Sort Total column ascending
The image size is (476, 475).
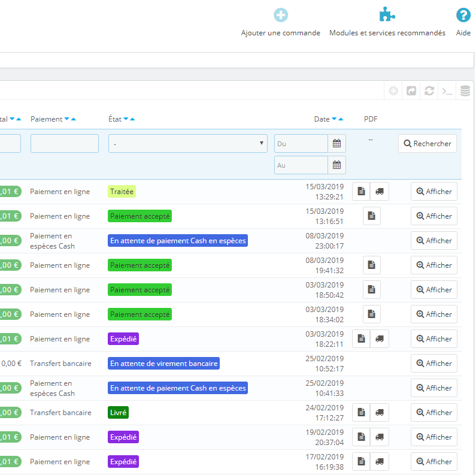coord(19,119)
